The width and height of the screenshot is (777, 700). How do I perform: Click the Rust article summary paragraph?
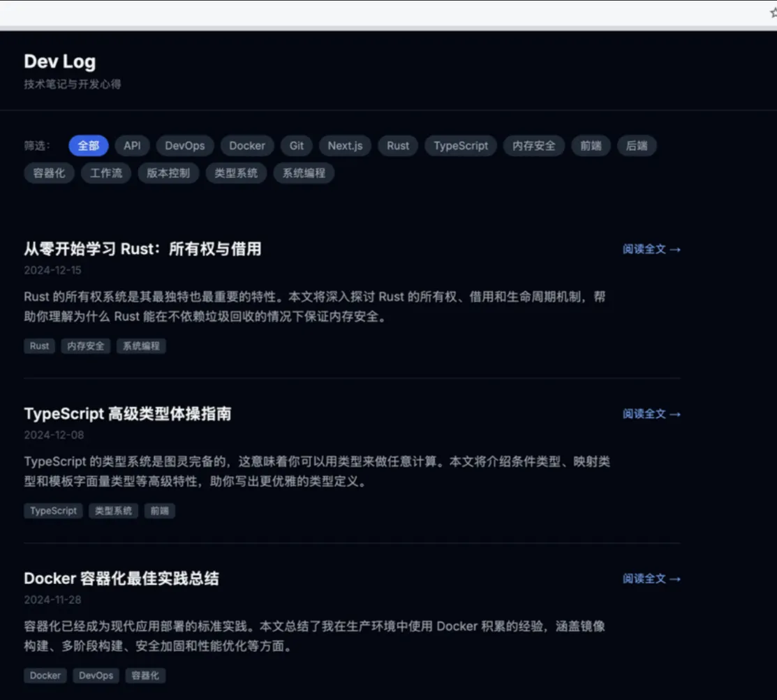[x=315, y=306]
